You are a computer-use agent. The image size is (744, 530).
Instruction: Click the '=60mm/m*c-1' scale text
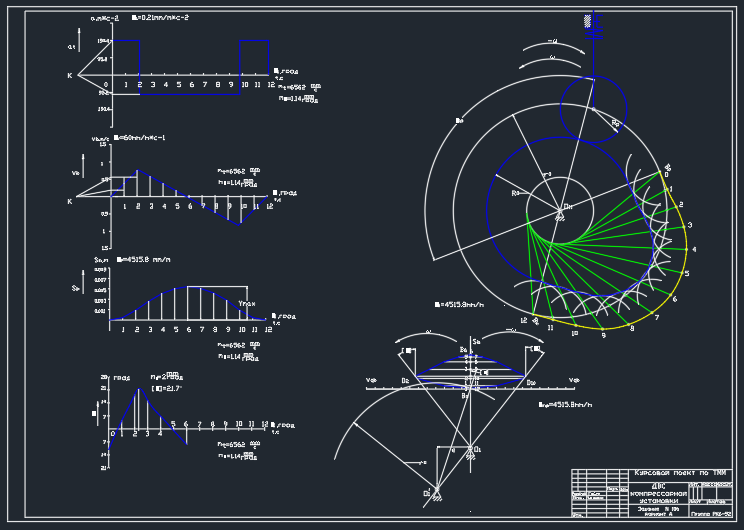141,137
